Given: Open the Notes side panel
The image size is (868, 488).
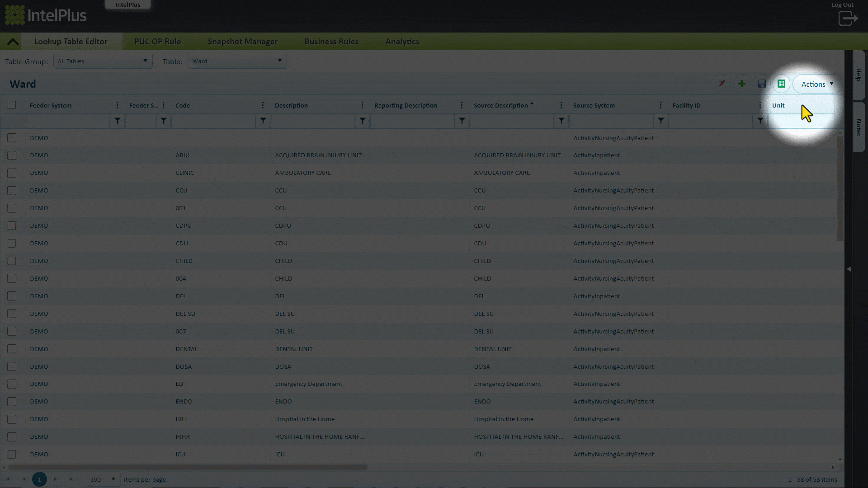Looking at the screenshot, I should coord(859,127).
